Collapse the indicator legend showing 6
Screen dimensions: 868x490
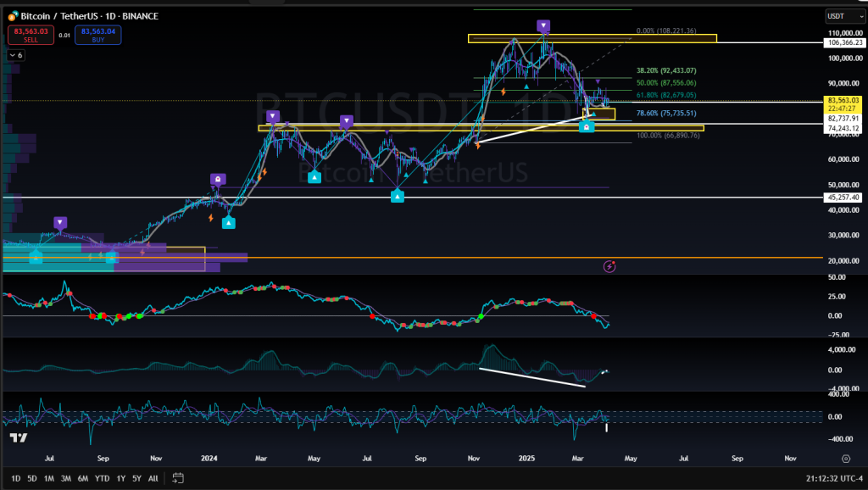(15, 55)
